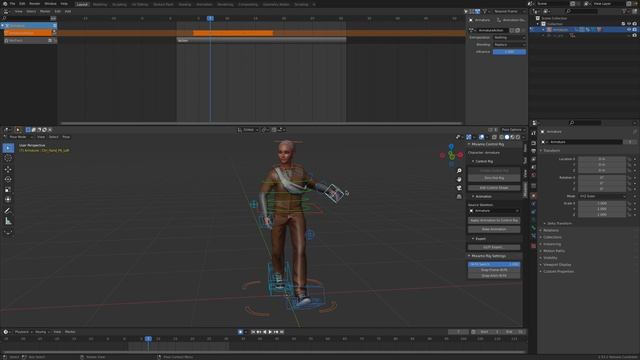640x360 pixels.
Task: Click the new scene icon beside Scene field
Action: click(573, 4)
